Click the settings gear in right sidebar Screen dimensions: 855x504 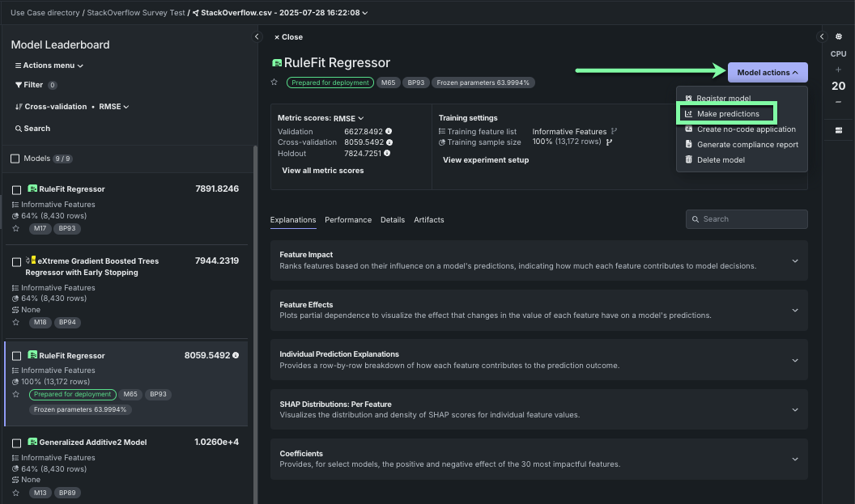(x=838, y=36)
